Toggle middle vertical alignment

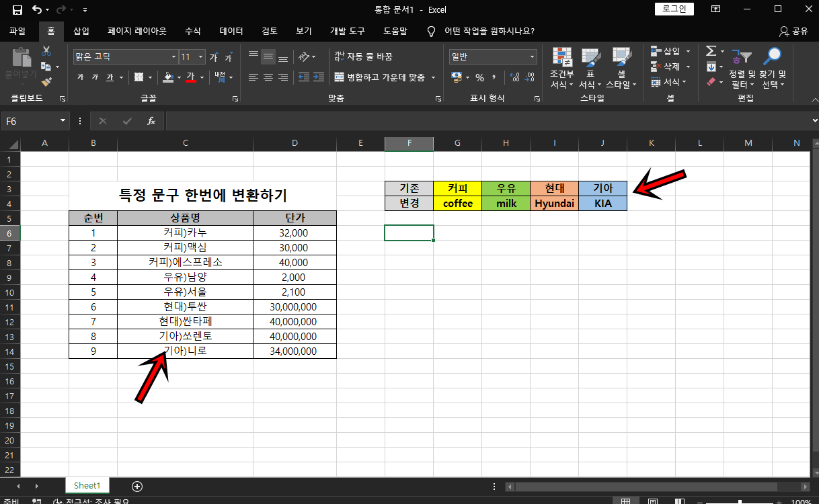tap(268, 56)
